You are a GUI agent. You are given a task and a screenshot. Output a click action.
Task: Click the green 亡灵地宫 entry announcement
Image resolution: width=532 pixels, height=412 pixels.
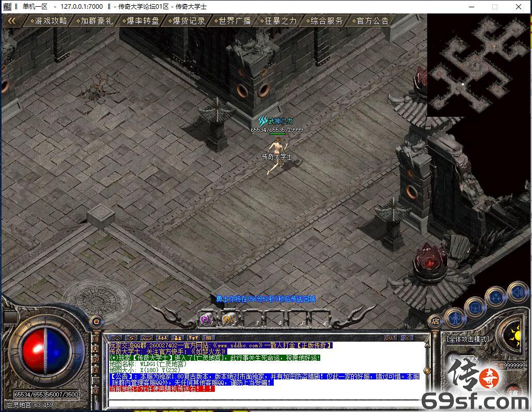215,358
